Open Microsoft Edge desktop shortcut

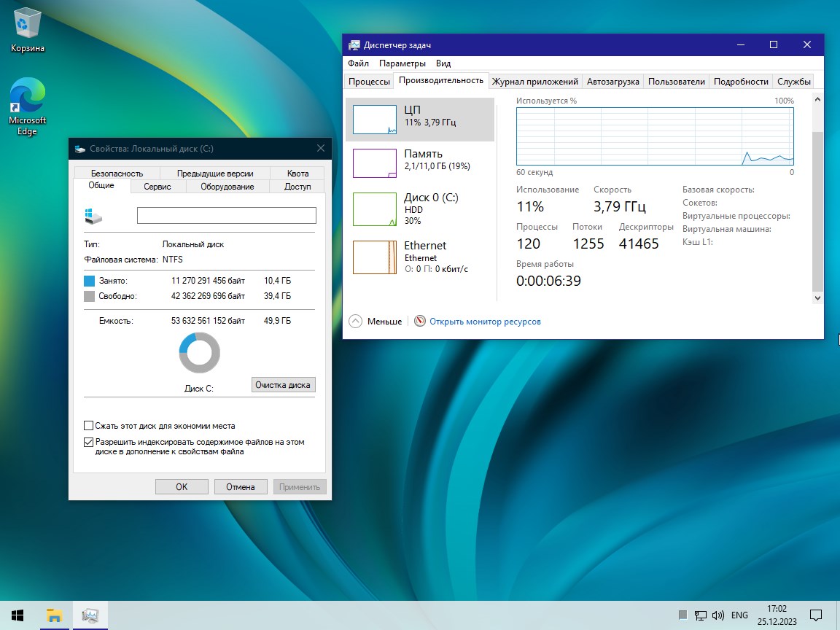[27, 98]
